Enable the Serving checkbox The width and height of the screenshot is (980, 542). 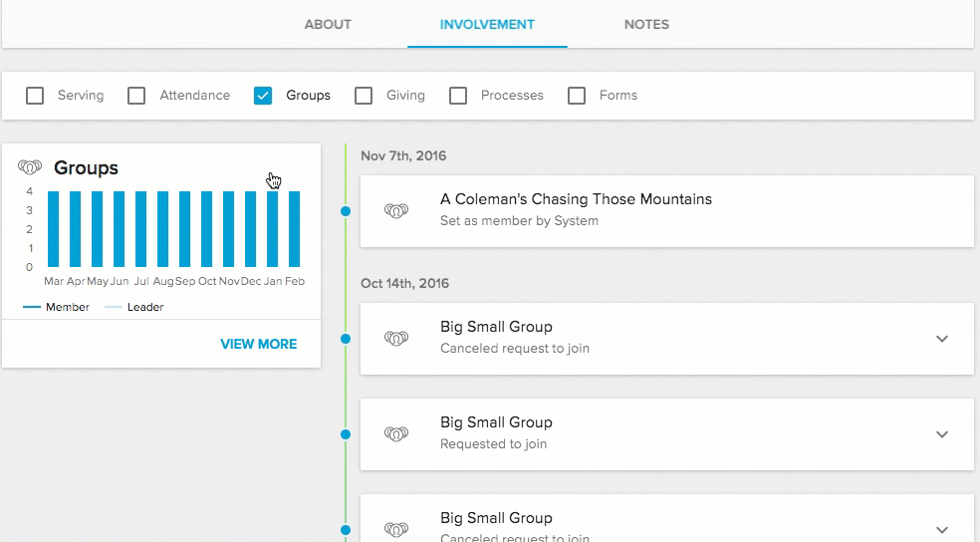(35, 96)
